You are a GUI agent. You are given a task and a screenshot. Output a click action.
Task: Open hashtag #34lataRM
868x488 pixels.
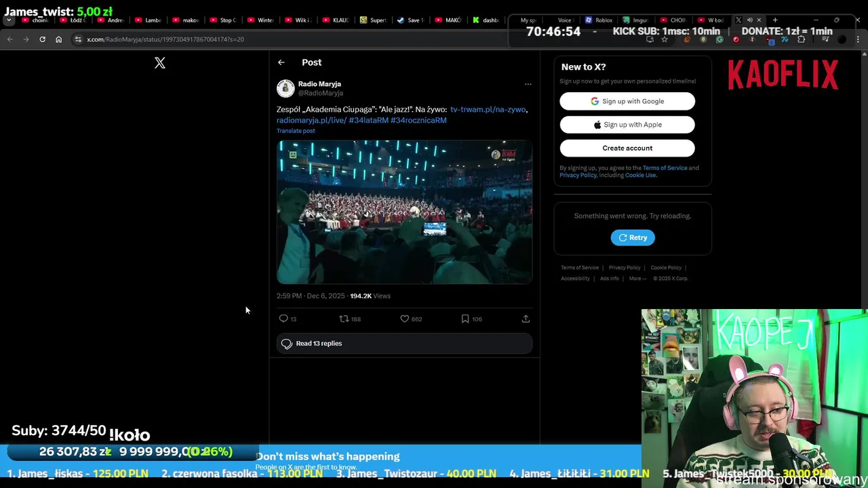tap(369, 120)
